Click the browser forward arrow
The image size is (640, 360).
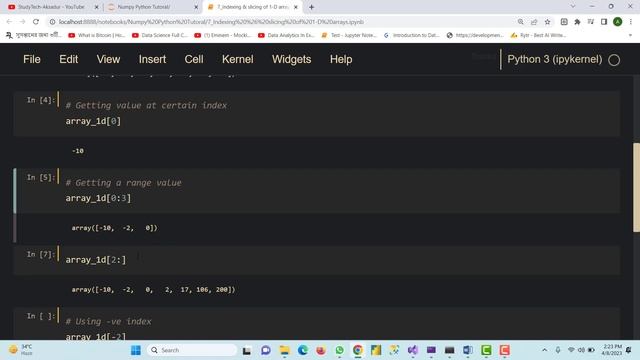tap(22, 22)
